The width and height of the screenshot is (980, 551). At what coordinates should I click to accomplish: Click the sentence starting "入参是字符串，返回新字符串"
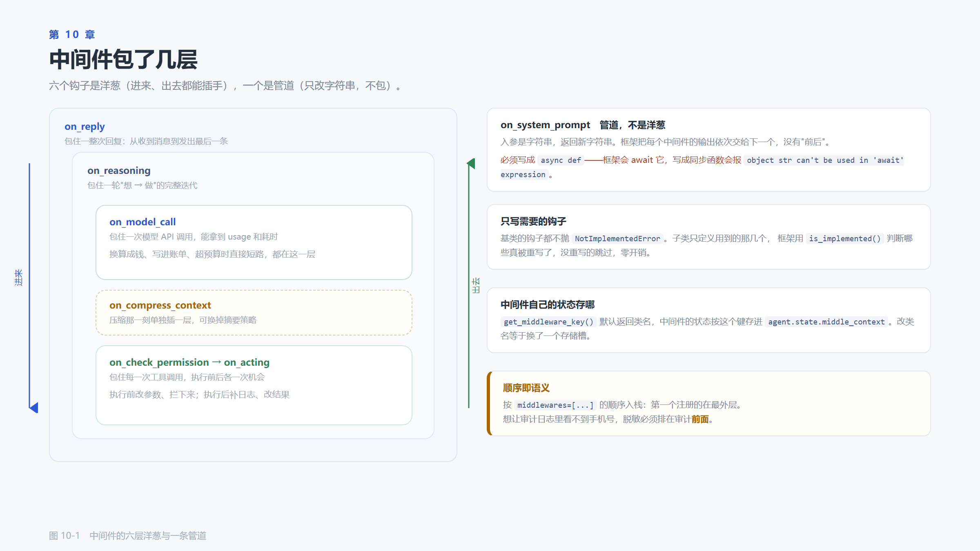[665, 142]
